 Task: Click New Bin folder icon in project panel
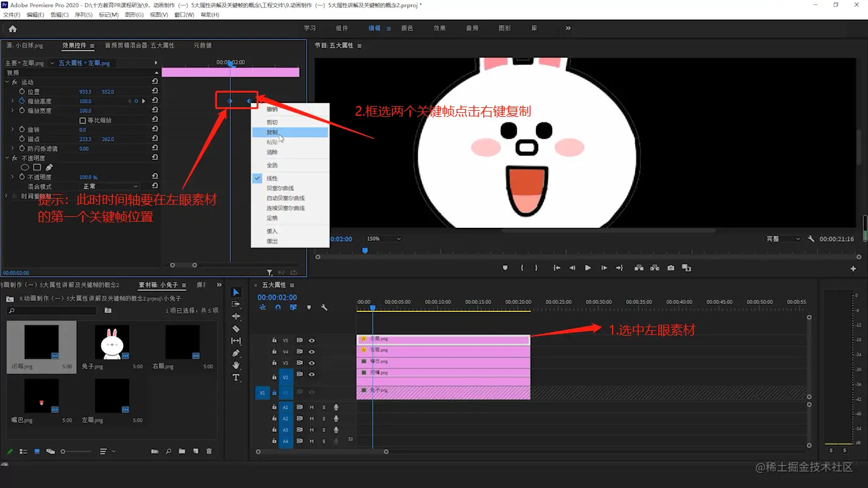[182, 451]
